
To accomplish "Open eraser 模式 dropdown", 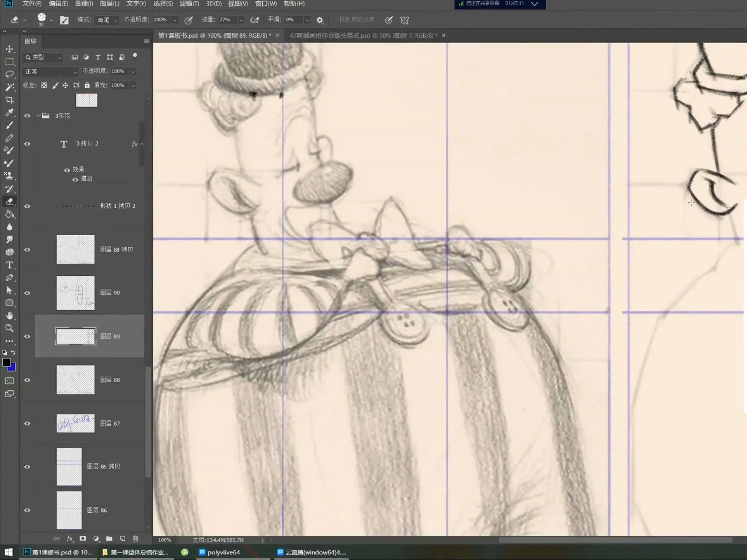I will pos(107,20).
